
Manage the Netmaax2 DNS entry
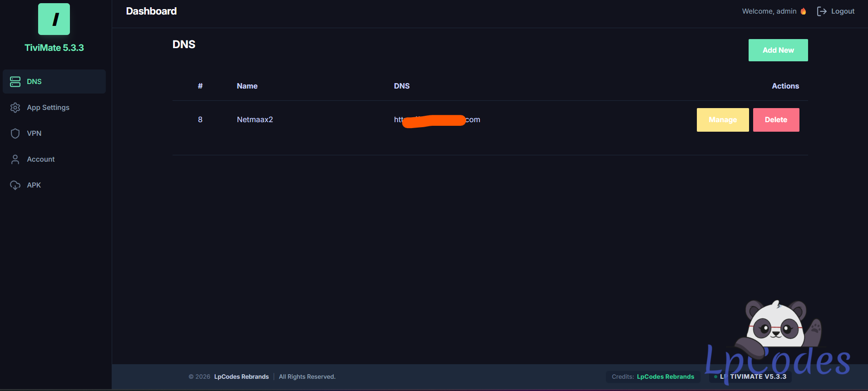click(723, 120)
